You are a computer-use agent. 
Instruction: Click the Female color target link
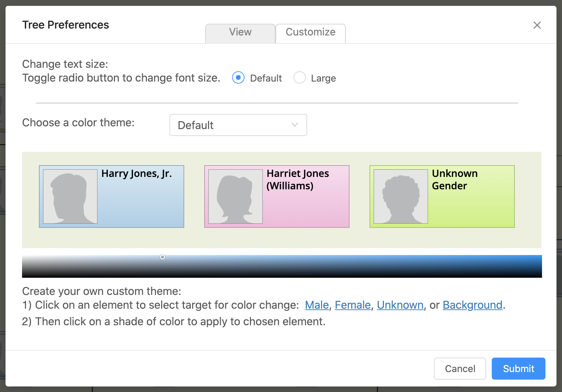[x=353, y=305]
